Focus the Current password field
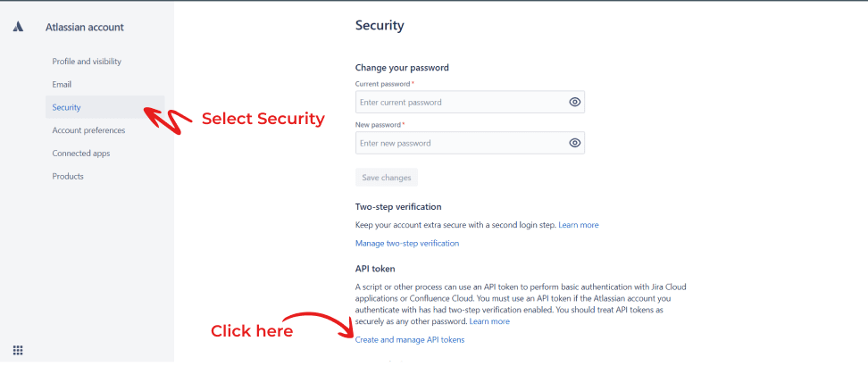The width and height of the screenshot is (868, 366). pyautogui.click(x=470, y=103)
